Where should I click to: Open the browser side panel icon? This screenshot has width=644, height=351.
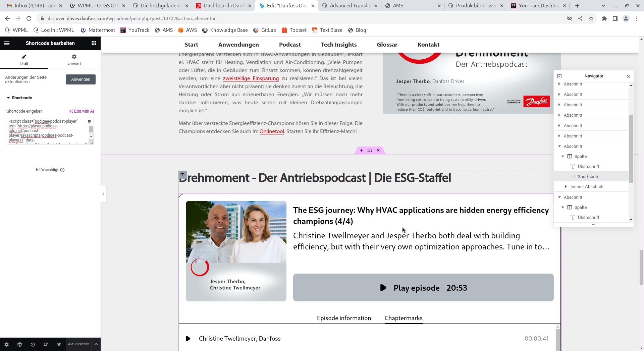tap(615, 18)
